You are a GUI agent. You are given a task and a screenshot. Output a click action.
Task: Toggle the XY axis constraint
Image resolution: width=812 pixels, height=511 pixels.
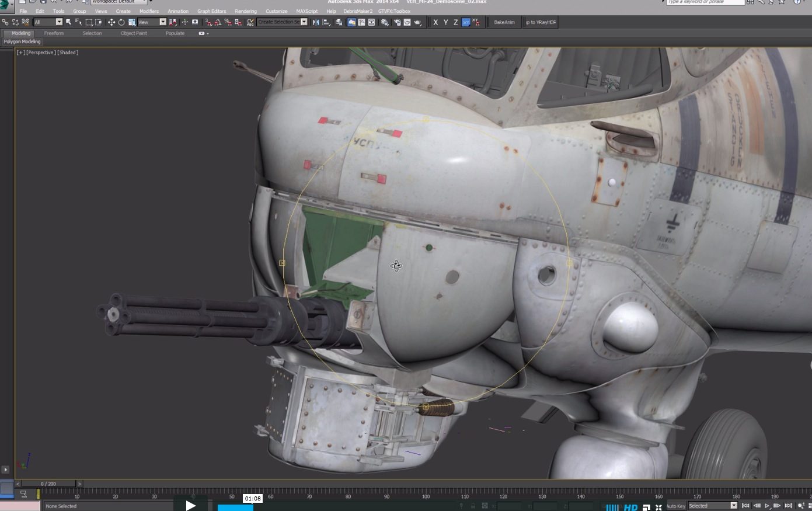(x=466, y=22)
